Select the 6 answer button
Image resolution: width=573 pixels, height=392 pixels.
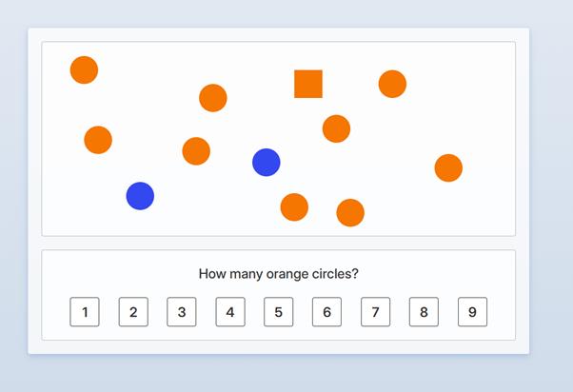[x=326, y=312]
